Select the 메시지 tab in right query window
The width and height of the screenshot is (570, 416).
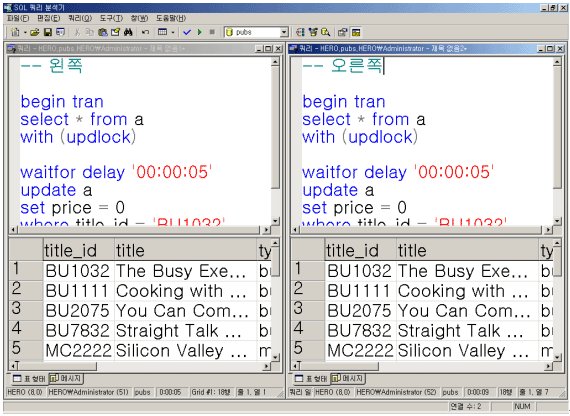[348, 379]
